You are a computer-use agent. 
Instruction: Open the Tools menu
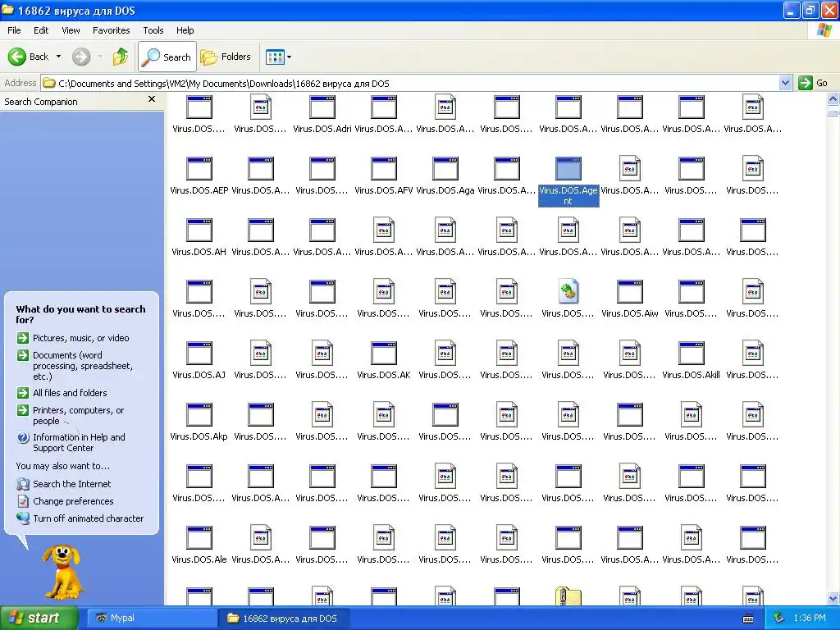tap(153, 30)
